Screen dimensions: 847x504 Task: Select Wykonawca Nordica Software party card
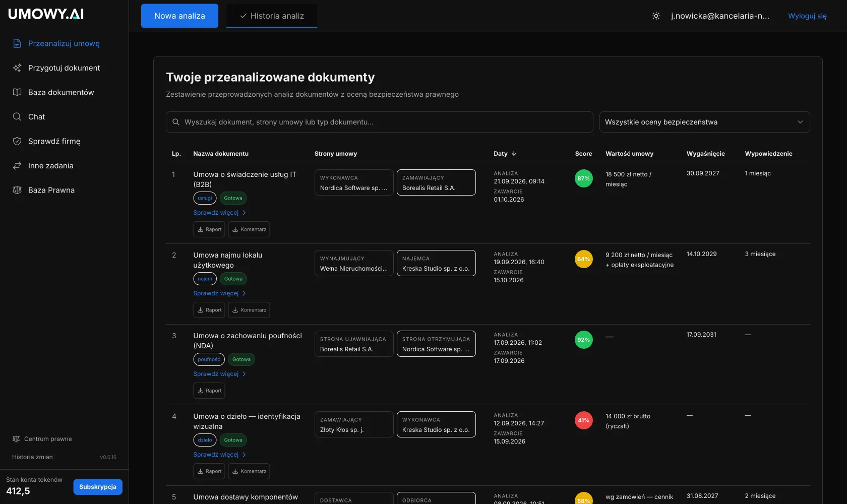[354, 182]
